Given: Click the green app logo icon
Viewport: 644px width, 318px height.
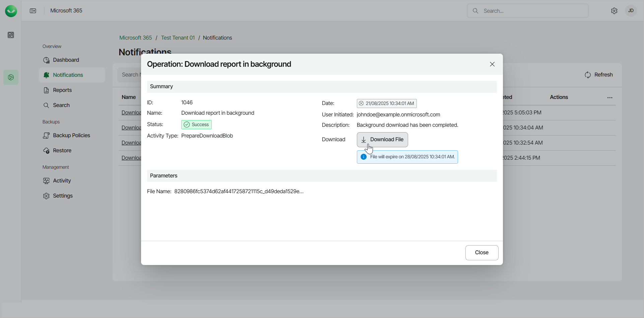Looking at the screenshot, I should tap(11, 11).
